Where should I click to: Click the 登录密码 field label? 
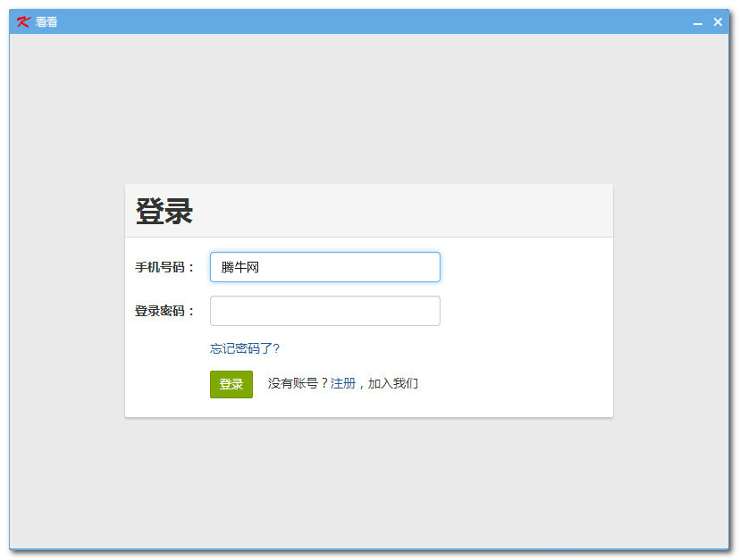coord(164,311)
